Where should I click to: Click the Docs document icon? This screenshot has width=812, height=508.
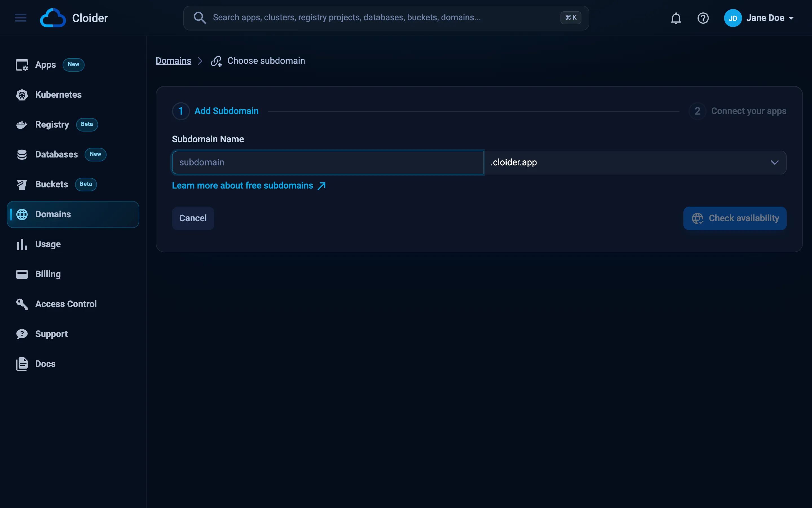22,364
